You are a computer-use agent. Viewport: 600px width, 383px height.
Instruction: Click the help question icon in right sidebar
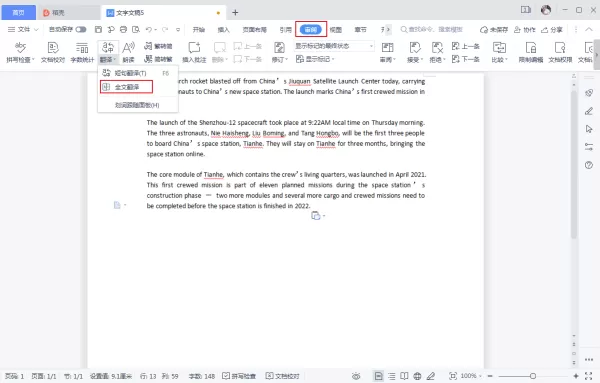pyautogui.click(x=589, y=165)
